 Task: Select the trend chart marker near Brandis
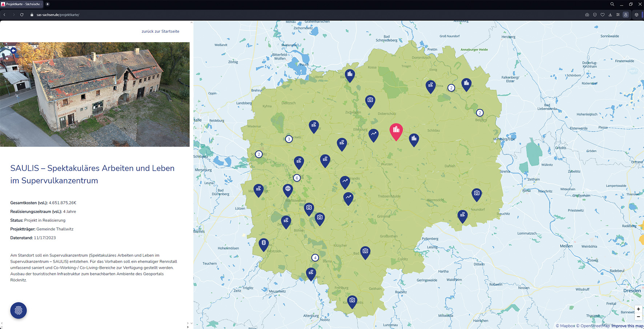(345, 181)
